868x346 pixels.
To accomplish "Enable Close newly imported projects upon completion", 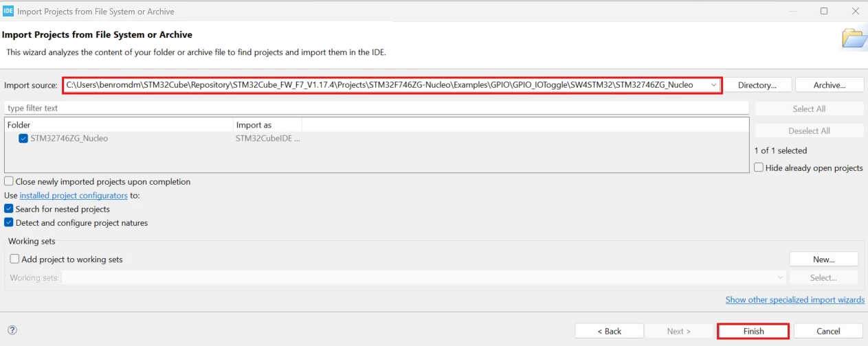I will pos(9,182).
